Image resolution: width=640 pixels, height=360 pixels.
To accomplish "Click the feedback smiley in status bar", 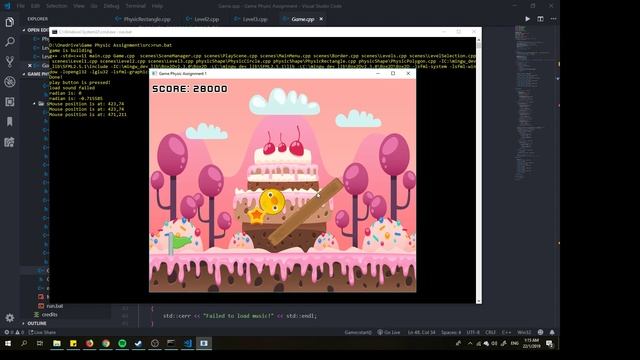I will pyautogui.click(x=540, y=332).
